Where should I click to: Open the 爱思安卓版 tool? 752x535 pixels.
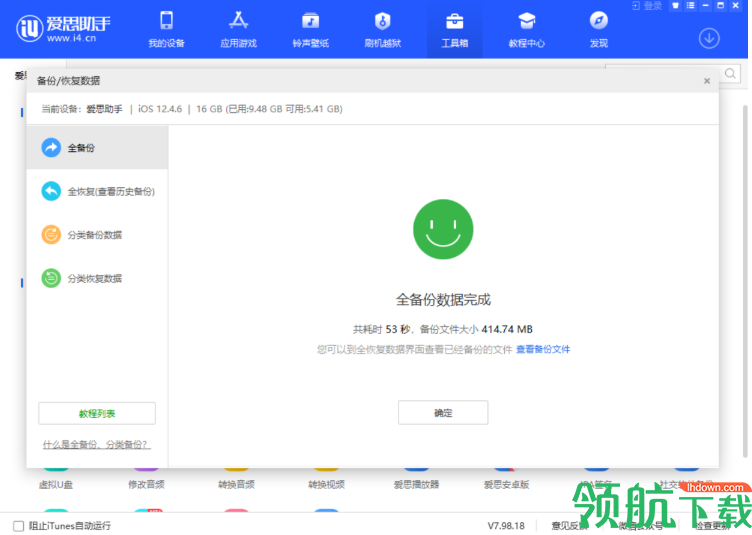click(x=506, y=484)
